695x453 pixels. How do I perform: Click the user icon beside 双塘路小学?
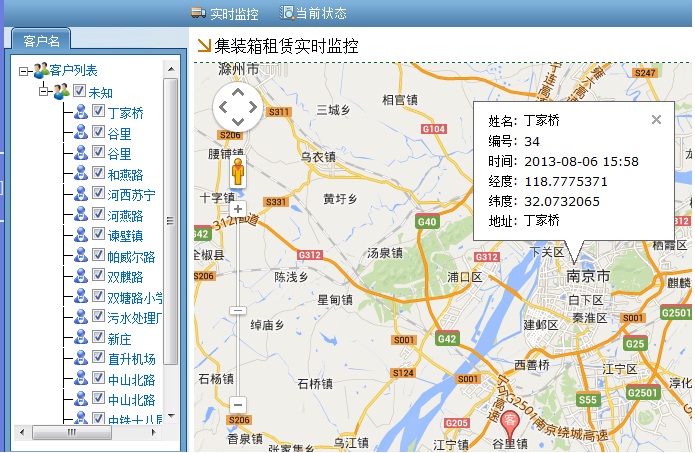pyautogui.click(x=81, y=296)
